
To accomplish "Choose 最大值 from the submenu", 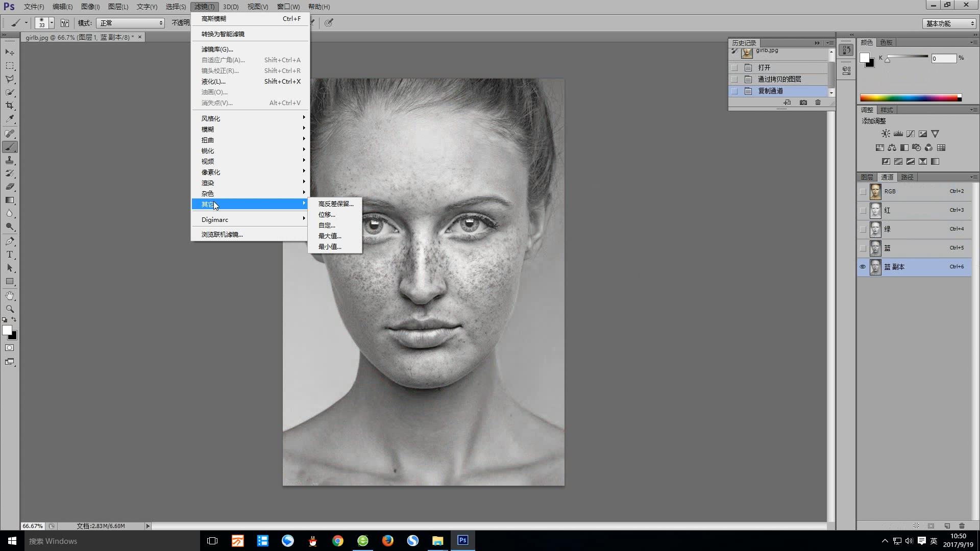I will click(x=335, y=236).
